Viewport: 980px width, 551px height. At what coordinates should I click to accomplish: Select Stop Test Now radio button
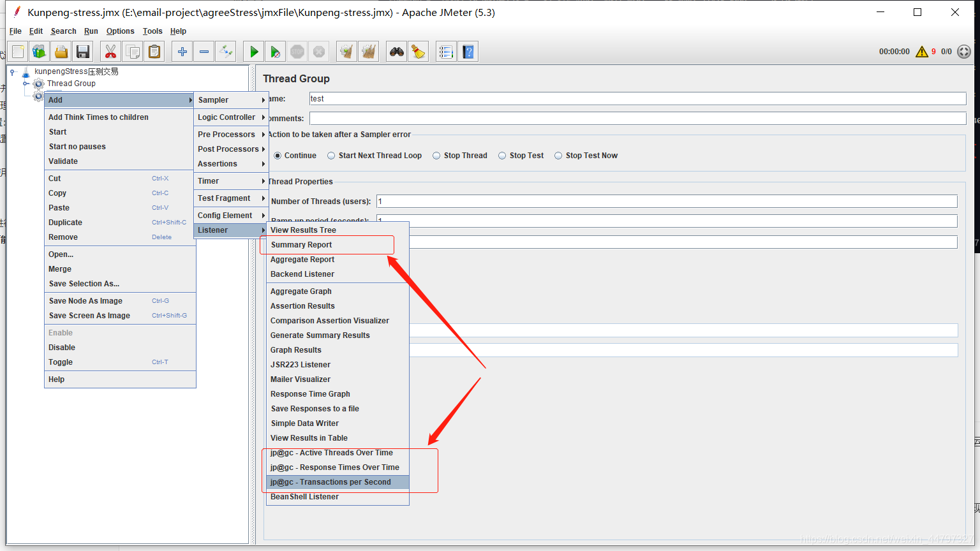pos(558,156)
